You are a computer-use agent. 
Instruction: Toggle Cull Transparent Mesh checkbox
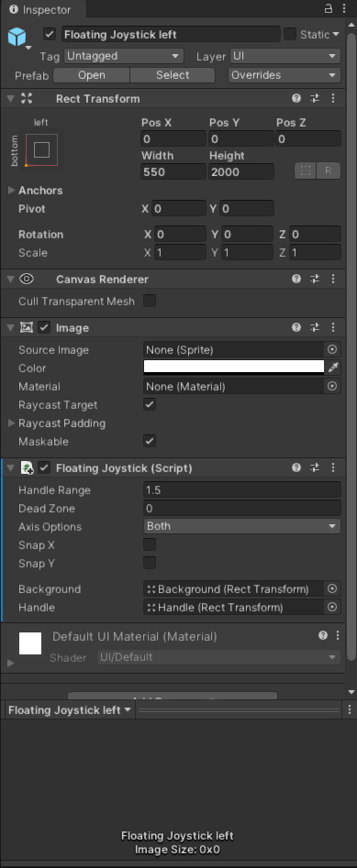(x=149, y=302)
